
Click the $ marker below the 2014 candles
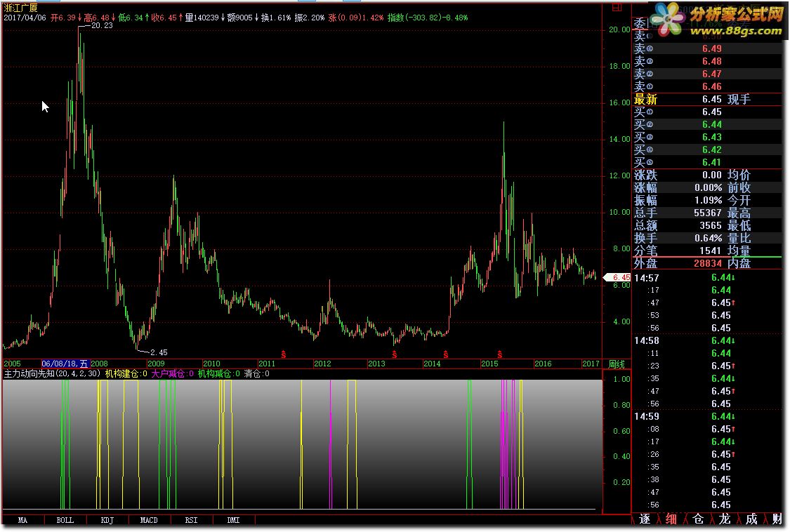(445, 354)
